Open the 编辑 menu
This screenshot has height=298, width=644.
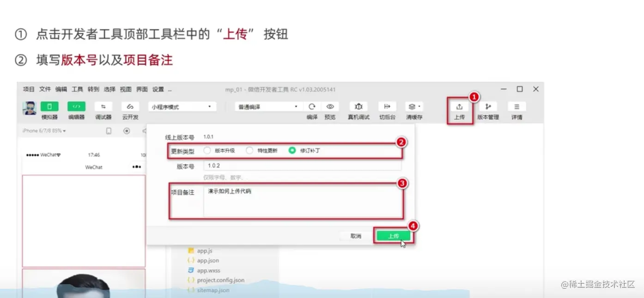tap(61, 89)
